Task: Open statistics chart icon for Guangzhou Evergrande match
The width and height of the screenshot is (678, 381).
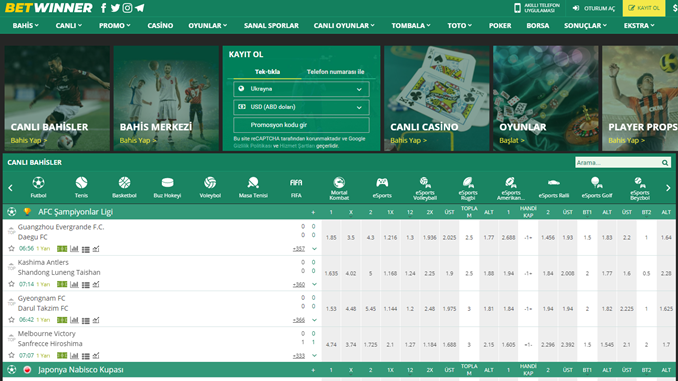Action: click(74, 249)
